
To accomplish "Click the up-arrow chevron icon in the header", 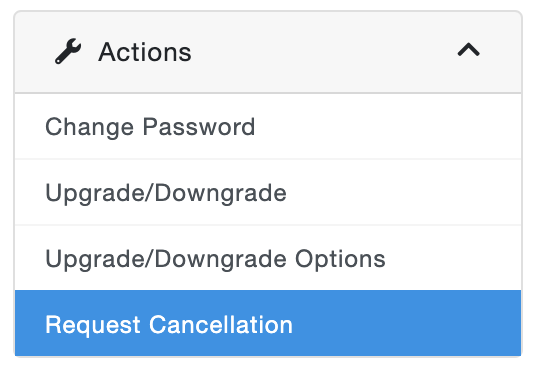I will 468,50.
